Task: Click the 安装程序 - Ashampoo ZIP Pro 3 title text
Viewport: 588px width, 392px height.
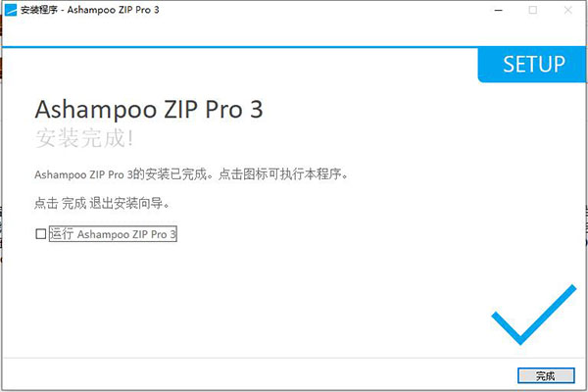Action: pos(89,10)
